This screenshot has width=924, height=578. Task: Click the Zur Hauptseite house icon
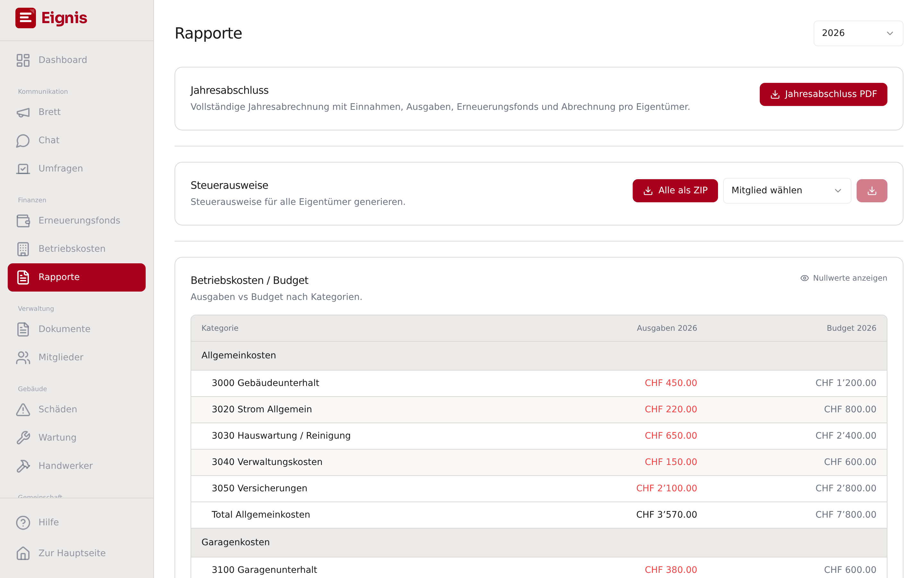23,553
